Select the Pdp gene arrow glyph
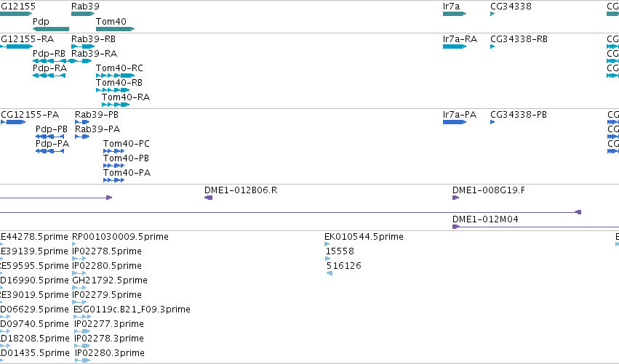Image resolution: width=619 pixels, height=364 pixels. [51, 29]
